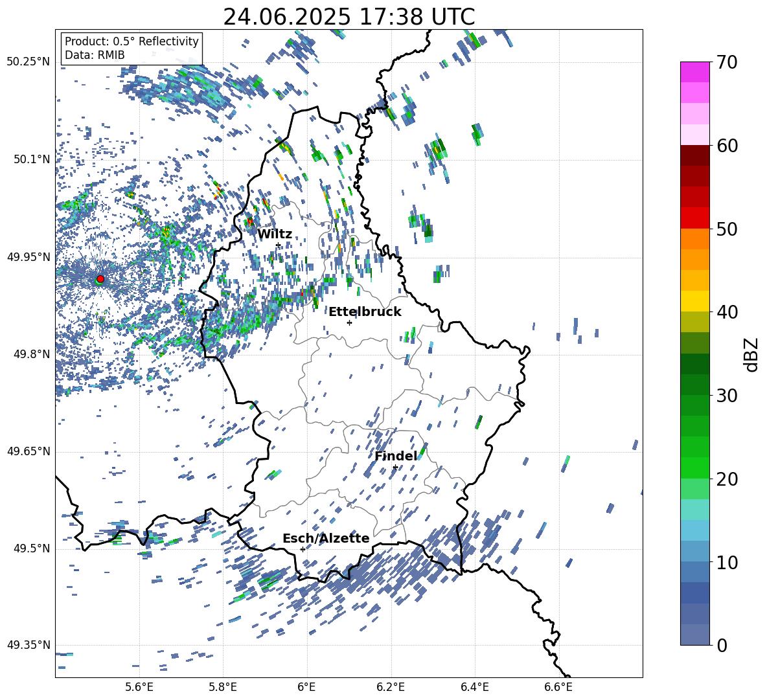Click the colorbar tick label 20
The height and width of the screenshot is (700, 767).
point(726,479)
